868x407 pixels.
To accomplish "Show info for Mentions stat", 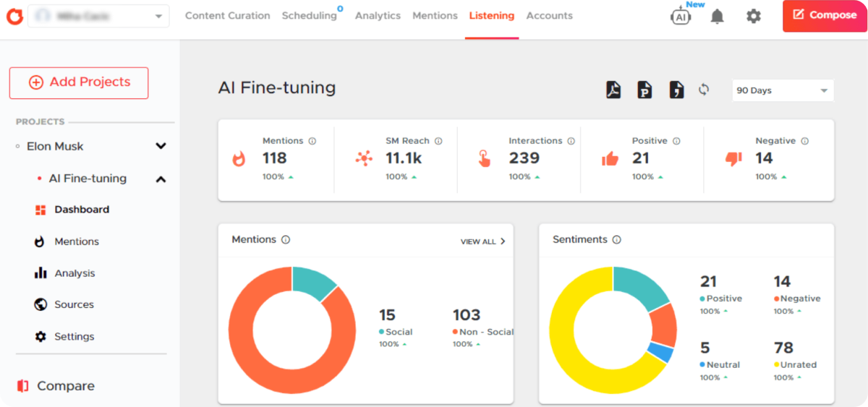I will [x=312, y=141].
